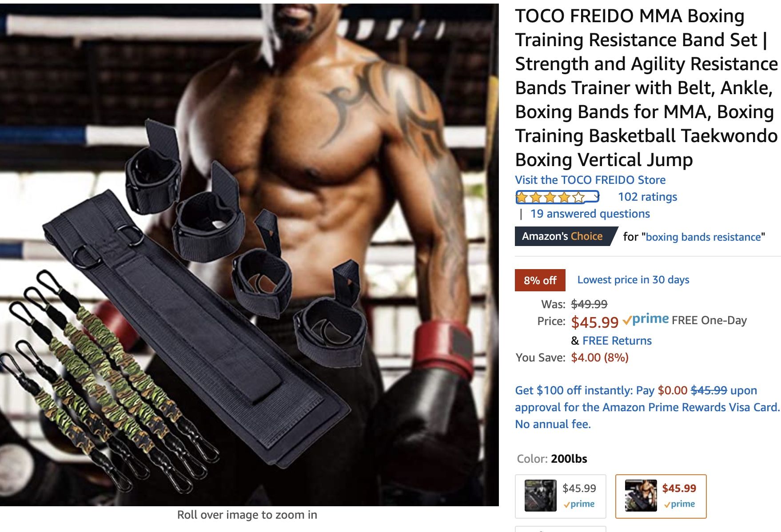Image resolution: width=781 pixels, height=532 pixels.
Task: Open the 19 answered questions link
Action: point(590,214)
